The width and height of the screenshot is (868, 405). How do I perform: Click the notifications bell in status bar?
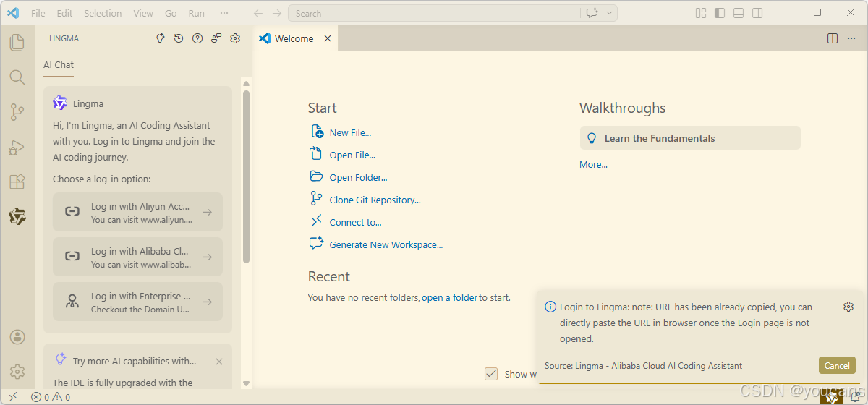855,397
